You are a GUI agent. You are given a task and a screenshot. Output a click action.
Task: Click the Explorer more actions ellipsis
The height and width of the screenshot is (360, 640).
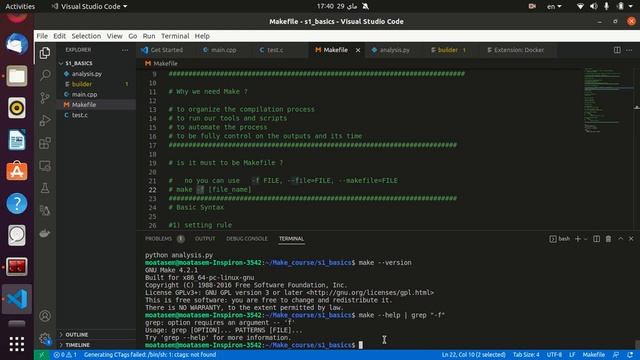coord(125,50)
